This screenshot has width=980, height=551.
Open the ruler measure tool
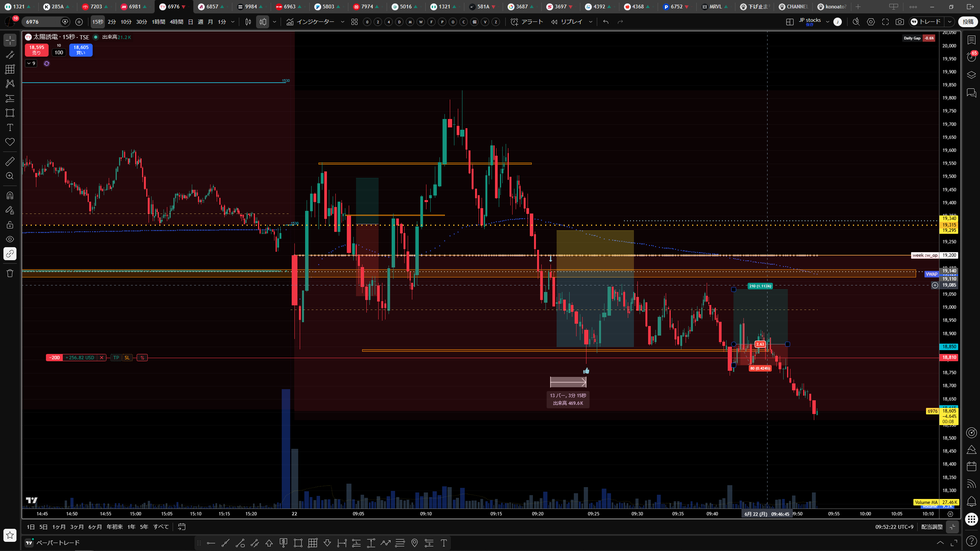(x=10, y=161)
